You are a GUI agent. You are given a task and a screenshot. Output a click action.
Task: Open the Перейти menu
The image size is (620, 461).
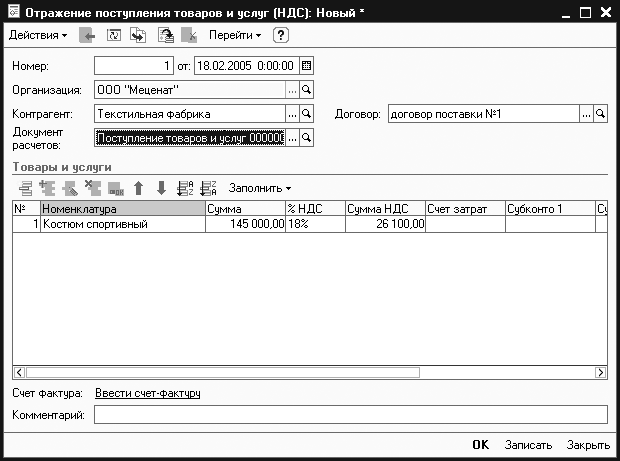point(235,35)
